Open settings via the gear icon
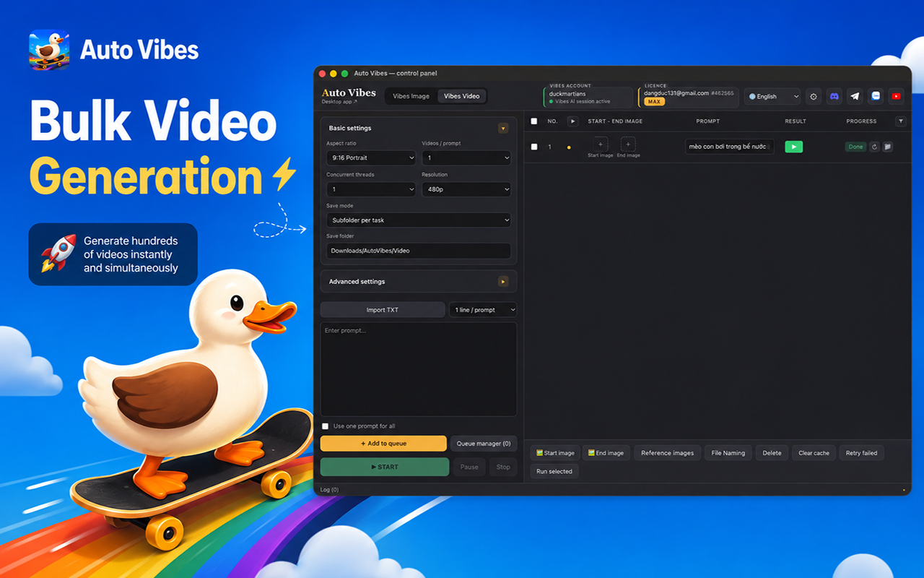Image resolution: width=924 pixels, height=578 pixels. [814, 96]
